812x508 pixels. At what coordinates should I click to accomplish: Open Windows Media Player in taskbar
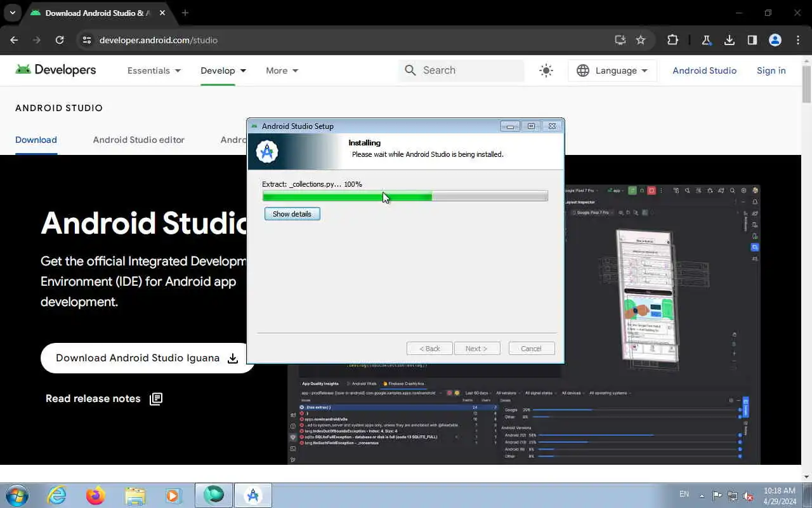coord(173,495)
